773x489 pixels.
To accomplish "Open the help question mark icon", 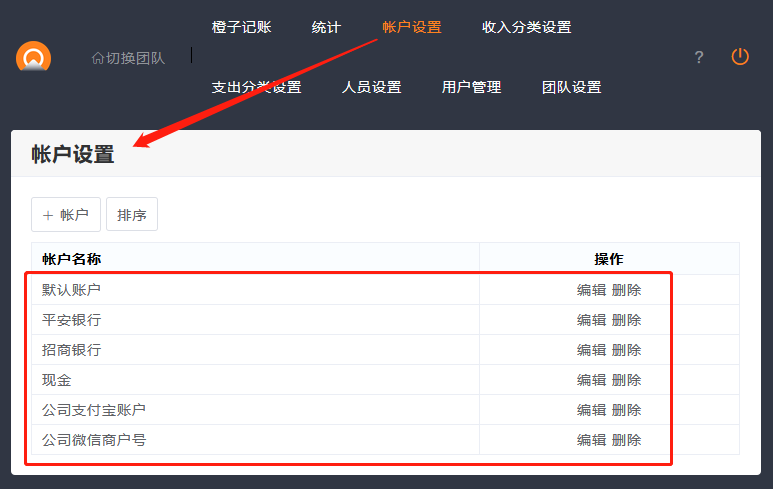I will pyautogui.click(x=699, y=58).
